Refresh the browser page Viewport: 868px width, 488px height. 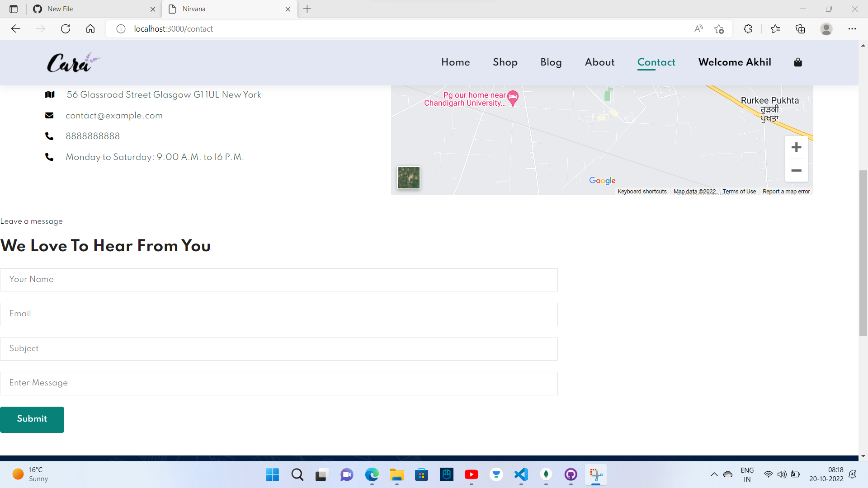pos(66,29)
